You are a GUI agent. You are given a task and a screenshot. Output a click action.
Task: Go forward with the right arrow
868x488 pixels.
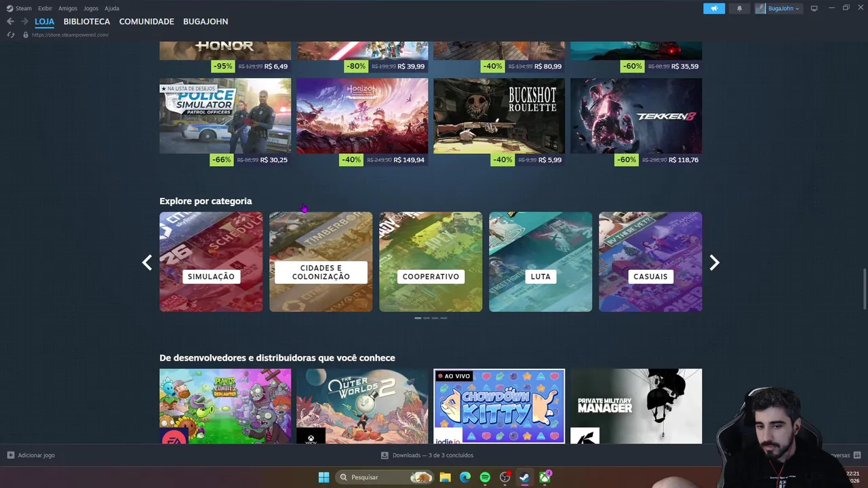coord(24,22)
